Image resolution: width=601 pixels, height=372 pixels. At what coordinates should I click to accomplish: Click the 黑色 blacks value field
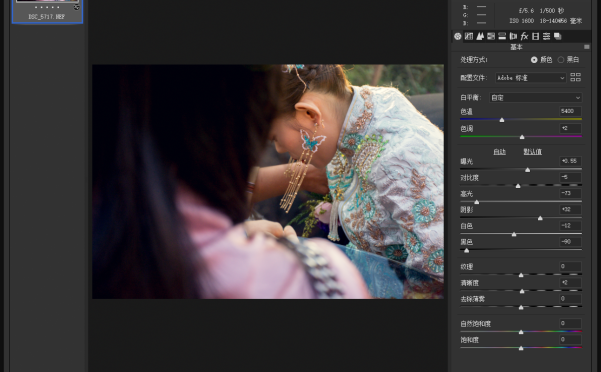click(570, 241)
